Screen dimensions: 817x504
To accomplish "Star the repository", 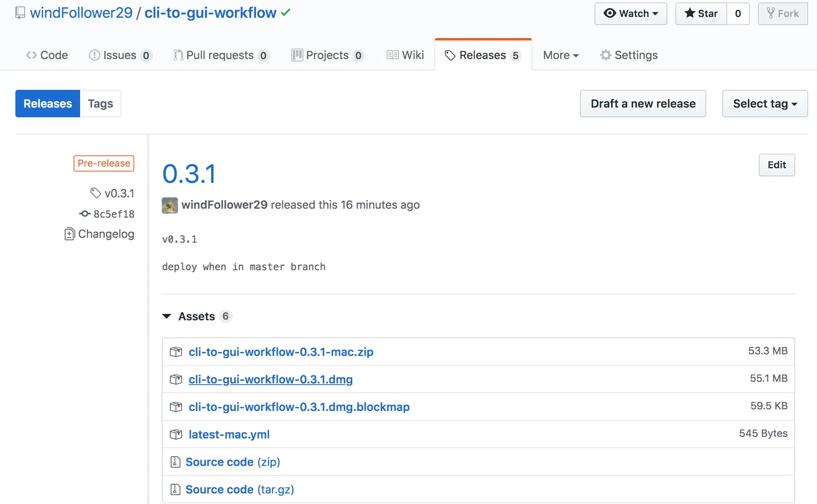I will pos(701,13).
